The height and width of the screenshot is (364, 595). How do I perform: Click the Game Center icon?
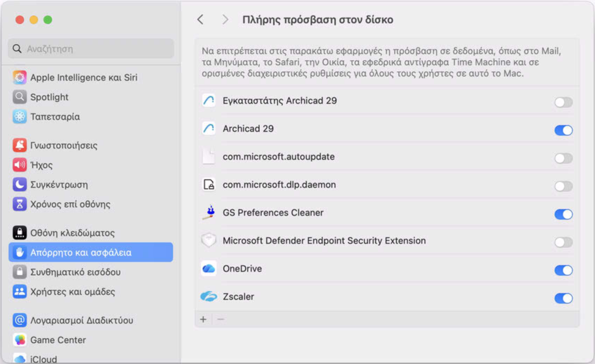pos(20,340)
